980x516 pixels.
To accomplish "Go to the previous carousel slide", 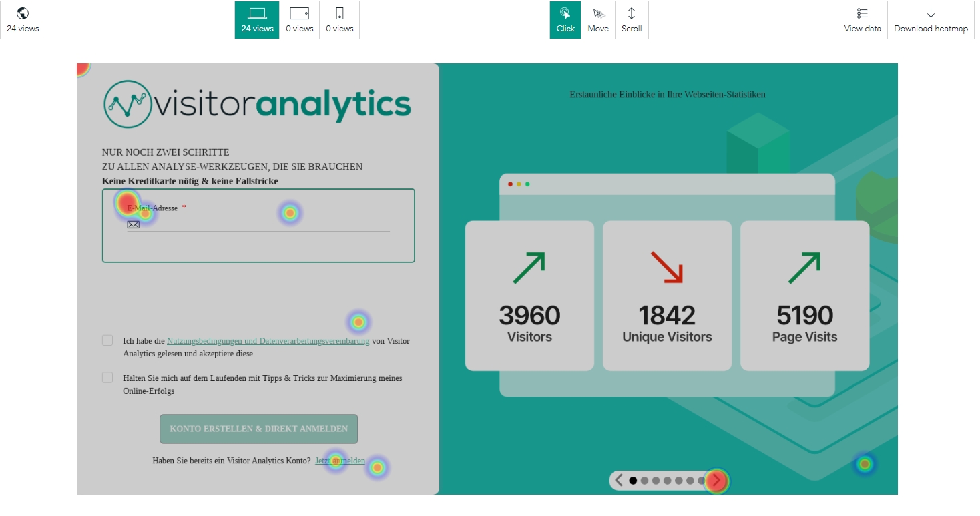I will click(619, 480).
